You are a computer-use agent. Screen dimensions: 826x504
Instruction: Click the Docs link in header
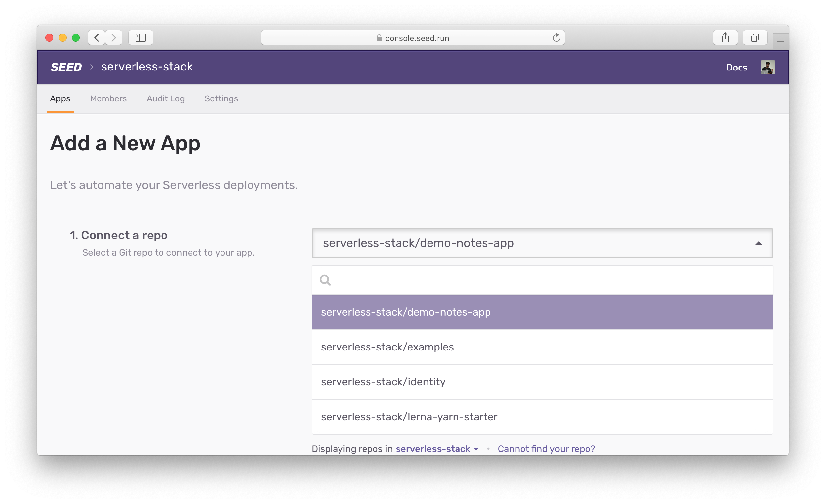(x=736, y=67)
